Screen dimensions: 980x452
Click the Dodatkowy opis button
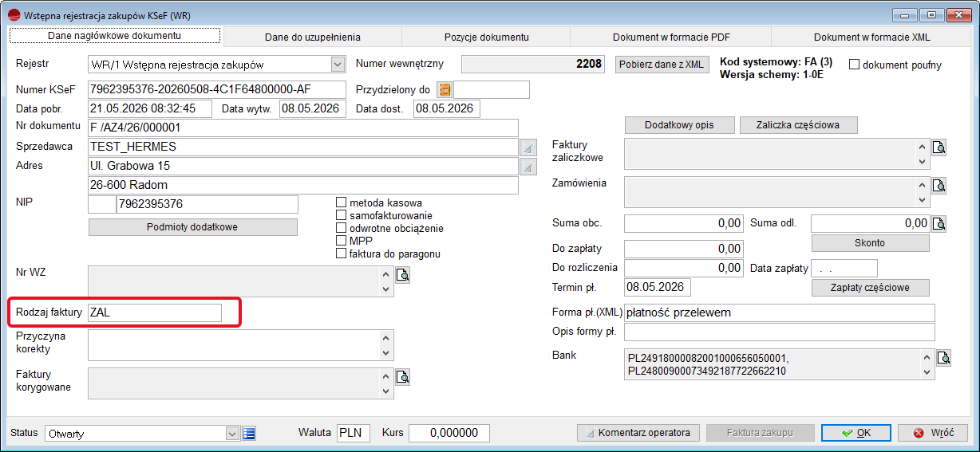679,125
